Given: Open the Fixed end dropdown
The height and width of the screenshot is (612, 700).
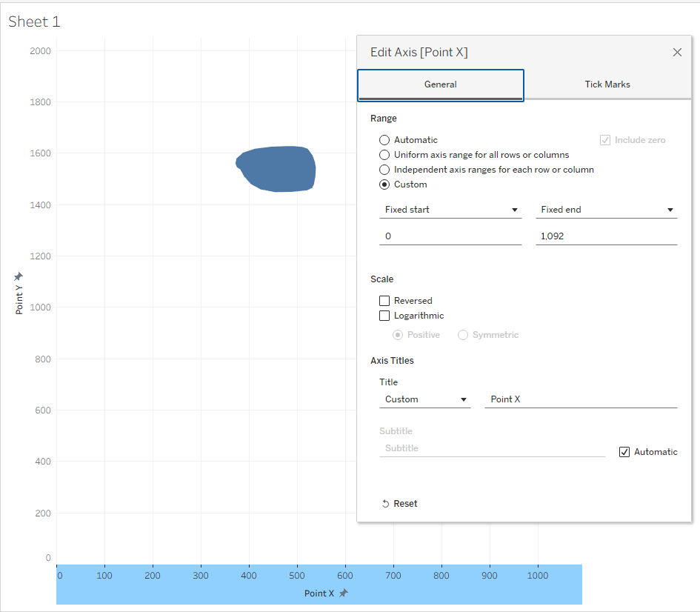Looking at the screenshot, I should [x=606, y=210].
